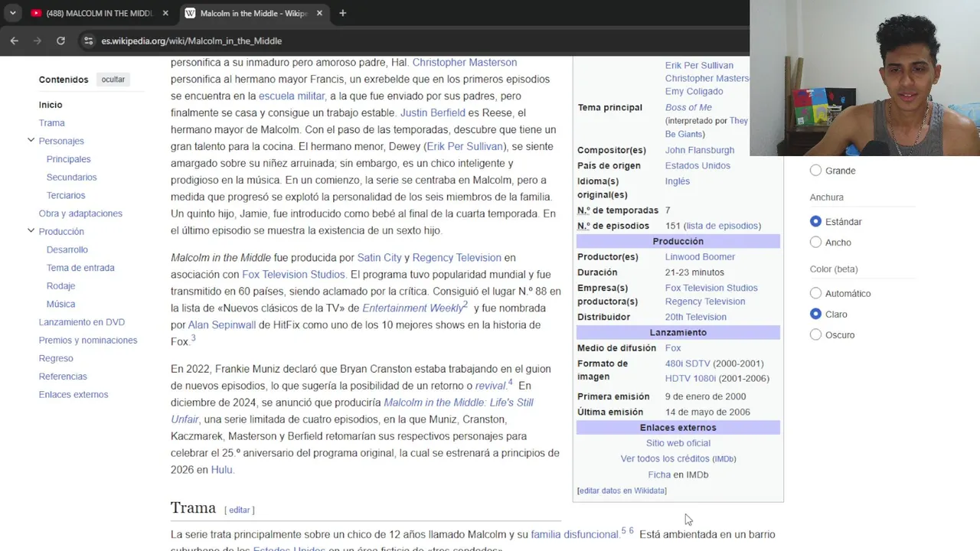Screen dimensions: 980x551
Task: Open 20th Television distributor link
Action: click(x=696, y=317)
